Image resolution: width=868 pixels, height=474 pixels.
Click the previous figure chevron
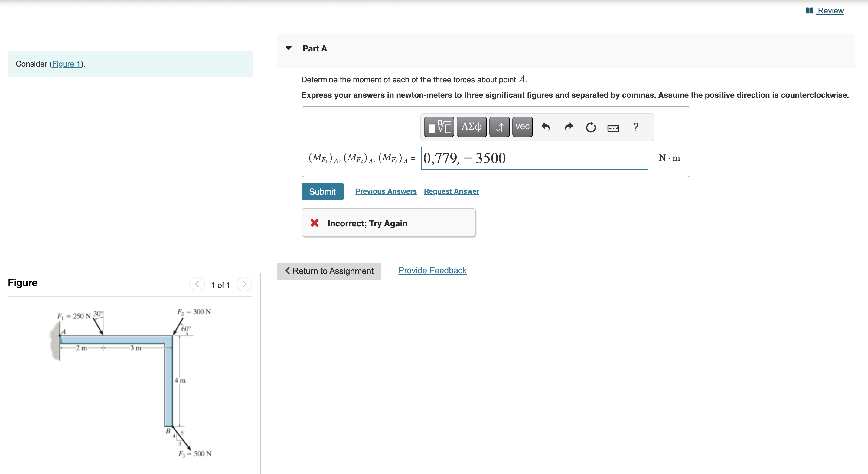click(197, 284)
